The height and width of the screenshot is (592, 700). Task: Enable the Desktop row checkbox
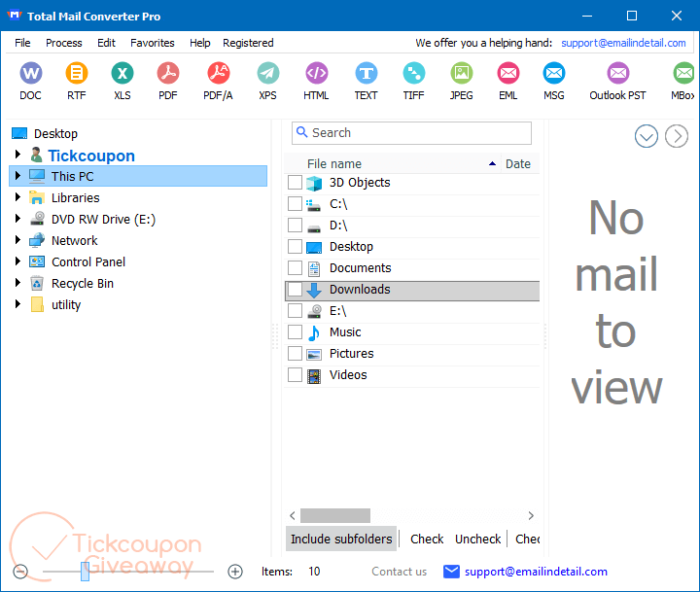[295, 247]
